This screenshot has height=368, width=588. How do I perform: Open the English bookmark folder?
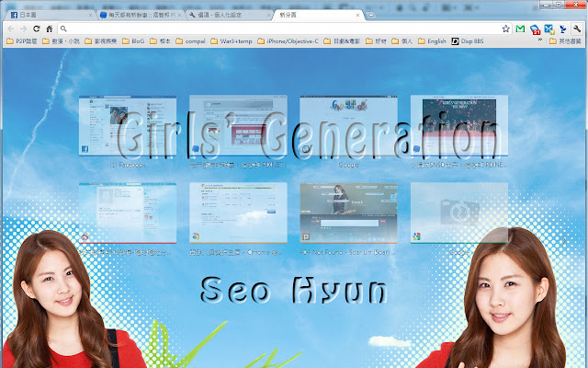pyautogui.click(x=432, y=41)
